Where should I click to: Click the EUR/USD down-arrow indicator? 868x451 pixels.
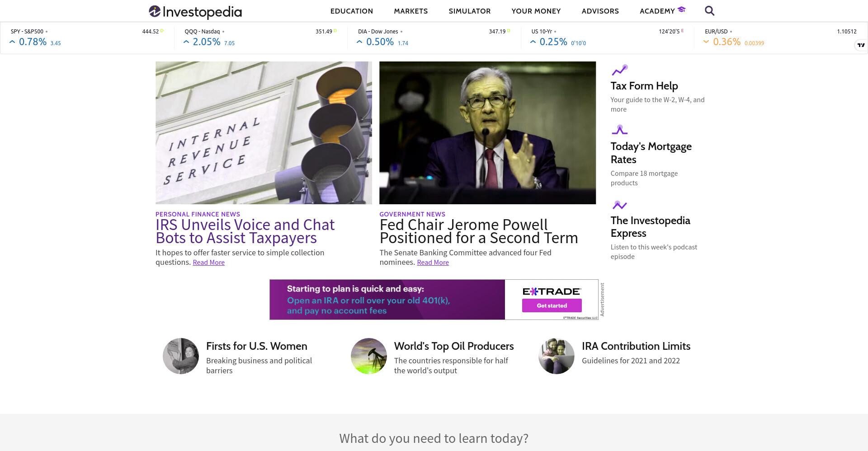(x=706, y=42)
